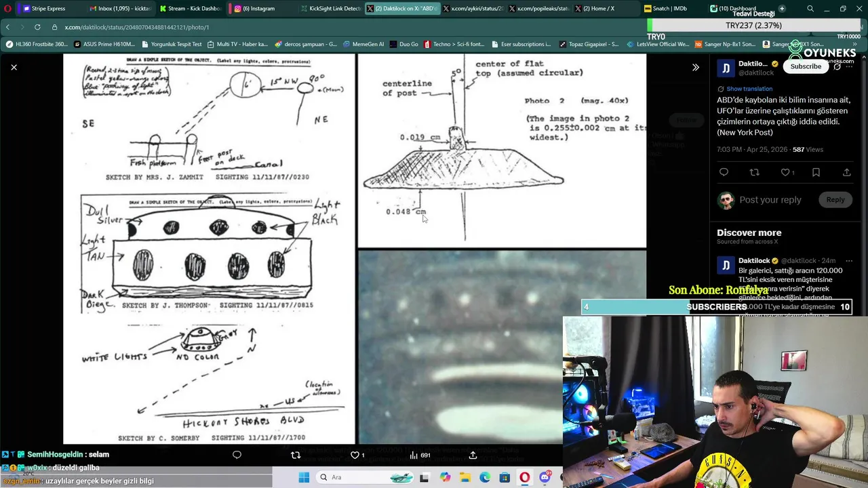
Task: Open the dercos şampuan bookmark
Action: pyautogui.click(x=306, y=44)
